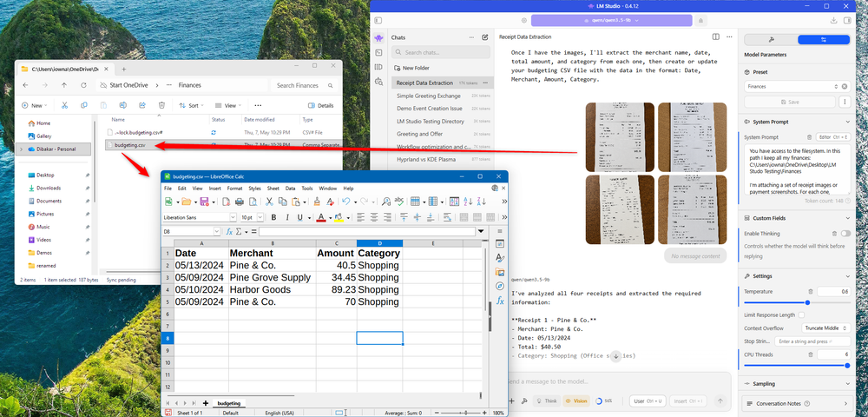Open the Calc sidebar Navigator compass icon
868x417 pixels.
[x=500, y=286]
